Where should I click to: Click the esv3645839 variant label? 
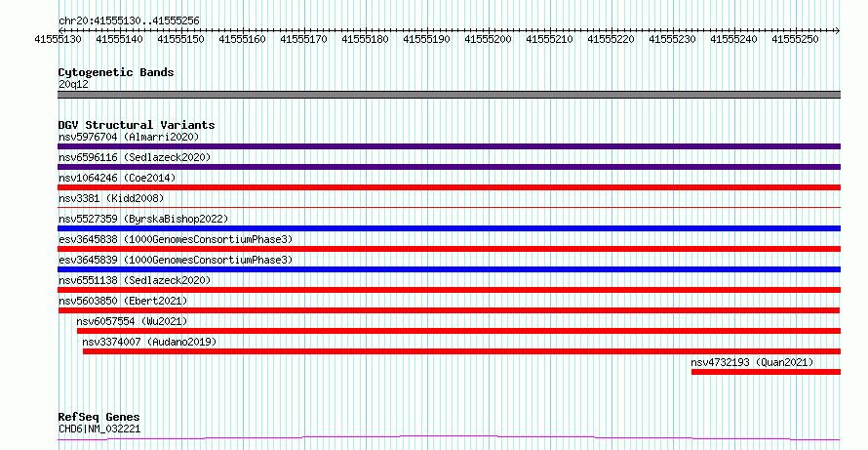point(176,260)
